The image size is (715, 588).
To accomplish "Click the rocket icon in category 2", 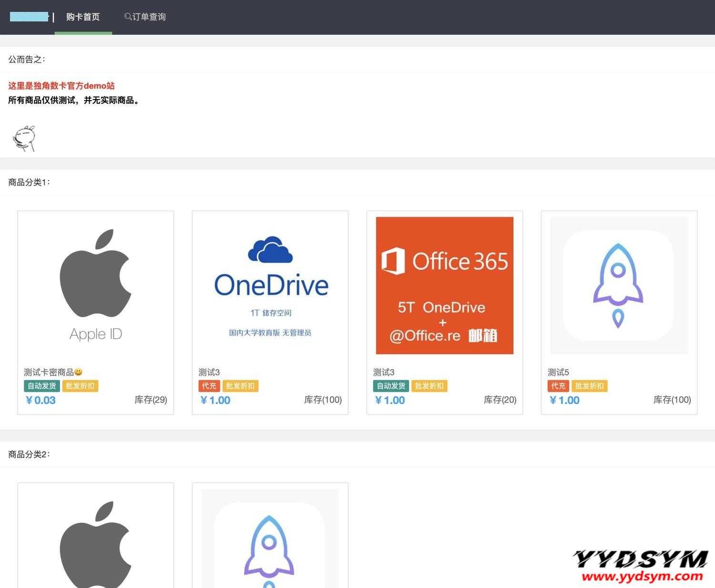I will point(270,543).
